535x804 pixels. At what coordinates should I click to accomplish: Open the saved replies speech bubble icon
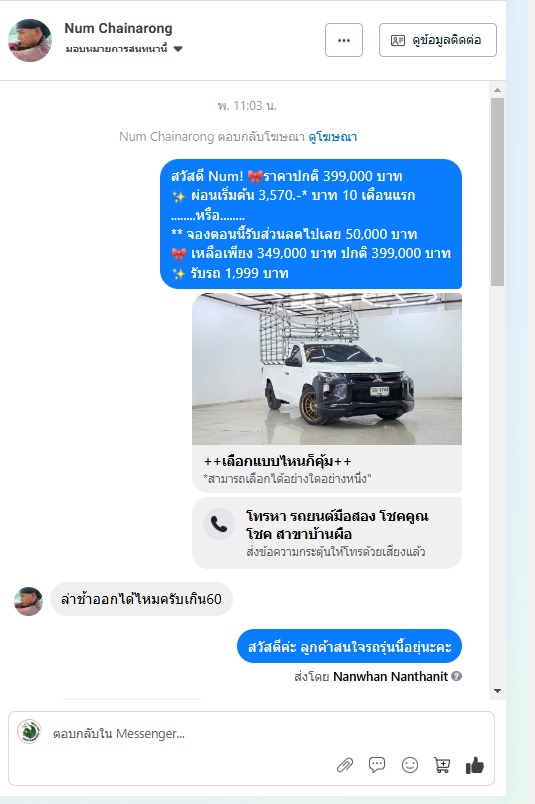coord(377,765)
